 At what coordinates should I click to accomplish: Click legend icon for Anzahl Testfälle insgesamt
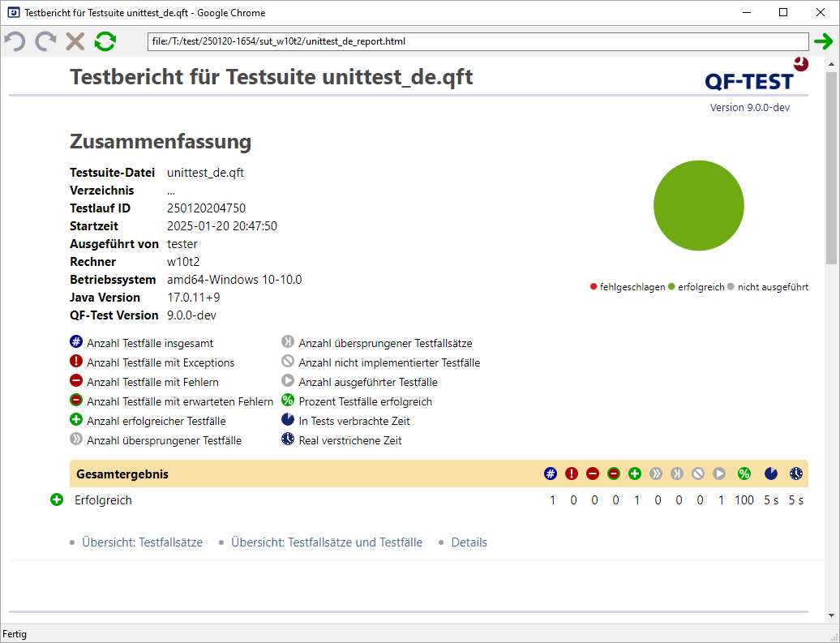76,342
